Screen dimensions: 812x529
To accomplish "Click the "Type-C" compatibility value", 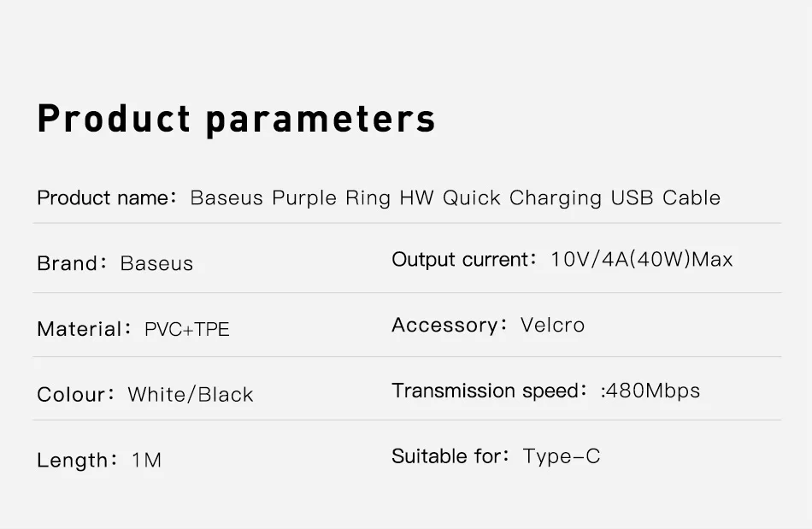I will (x=562, y=456).
